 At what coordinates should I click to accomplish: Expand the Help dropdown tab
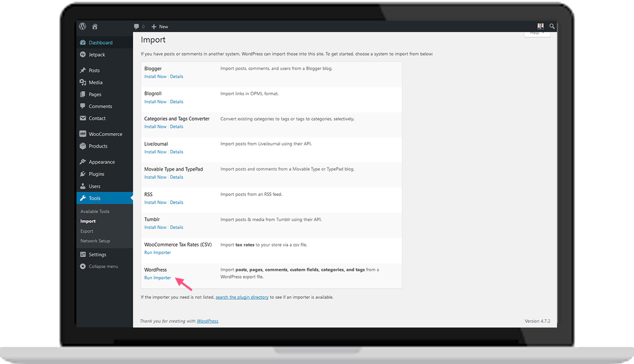[x=537, y=33]
